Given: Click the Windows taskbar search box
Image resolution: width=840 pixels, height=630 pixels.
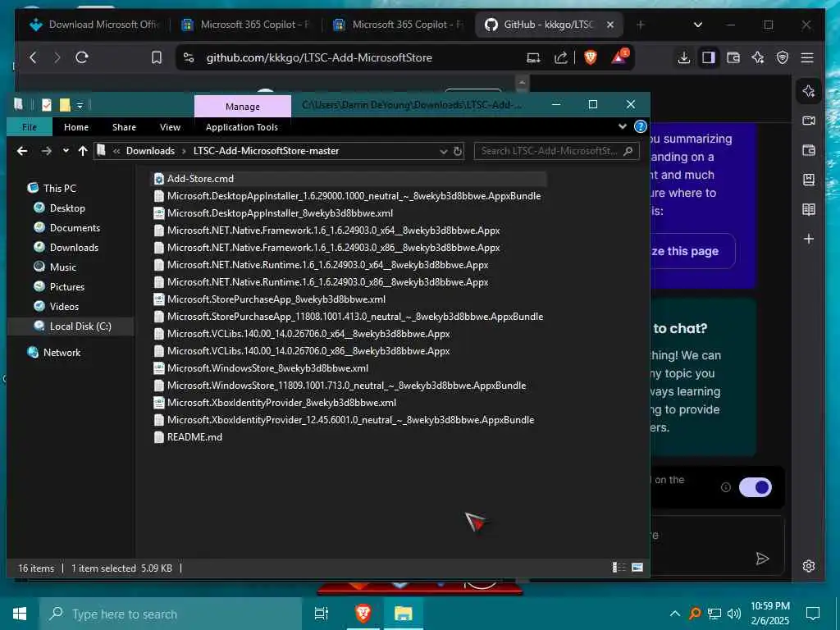Looking at the screenshot, I should [x=171, y=614].
